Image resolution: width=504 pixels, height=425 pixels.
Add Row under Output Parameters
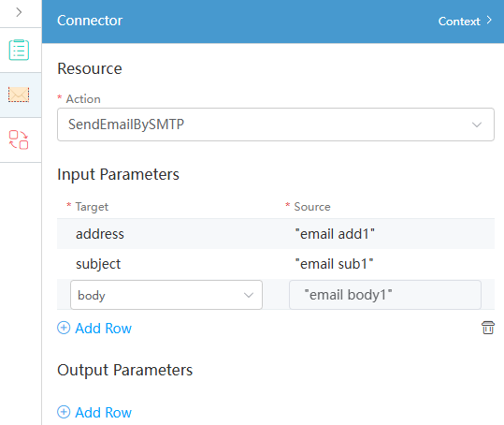pos(94,412)
